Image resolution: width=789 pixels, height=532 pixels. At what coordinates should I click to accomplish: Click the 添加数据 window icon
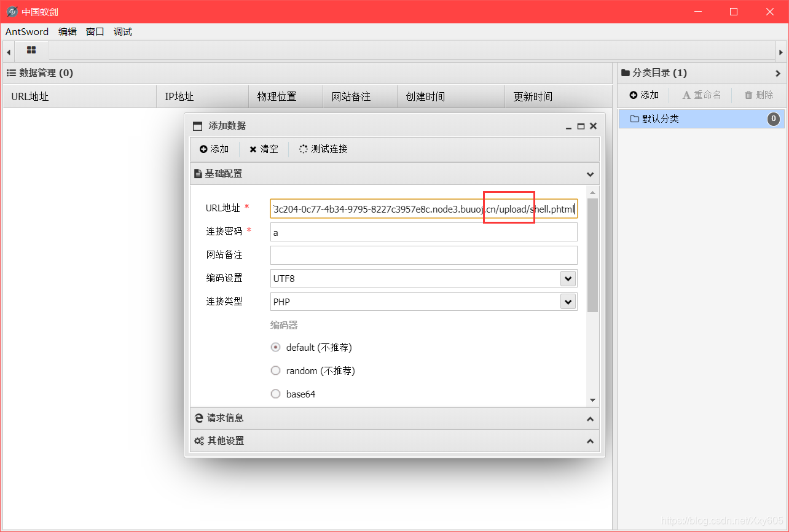click(x=197, y=126)
